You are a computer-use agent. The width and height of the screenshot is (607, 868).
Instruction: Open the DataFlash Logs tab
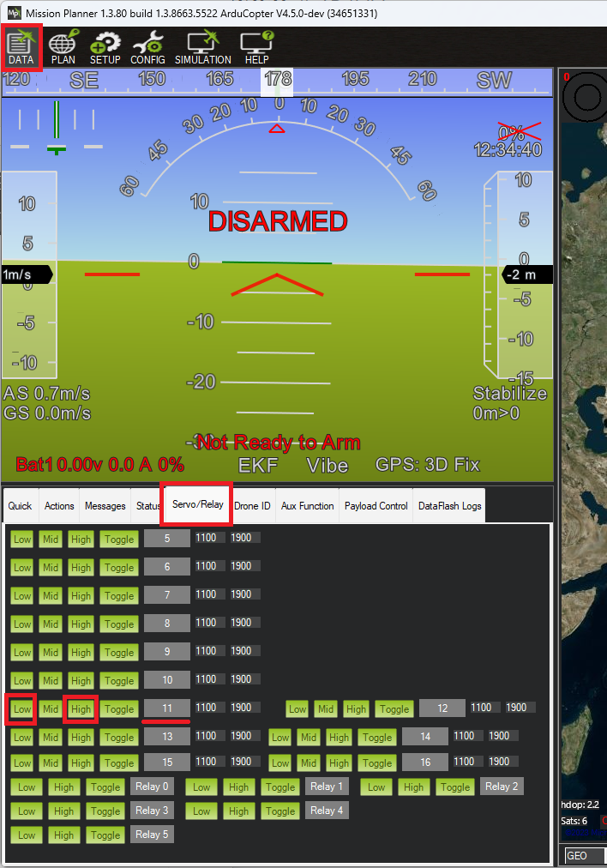coord(449,506)
